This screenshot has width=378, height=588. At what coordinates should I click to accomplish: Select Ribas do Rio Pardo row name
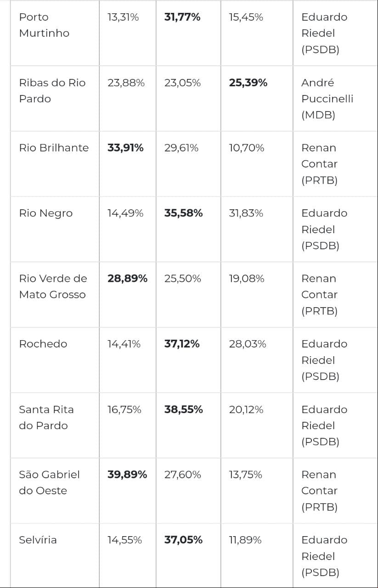tap(52, 91)
